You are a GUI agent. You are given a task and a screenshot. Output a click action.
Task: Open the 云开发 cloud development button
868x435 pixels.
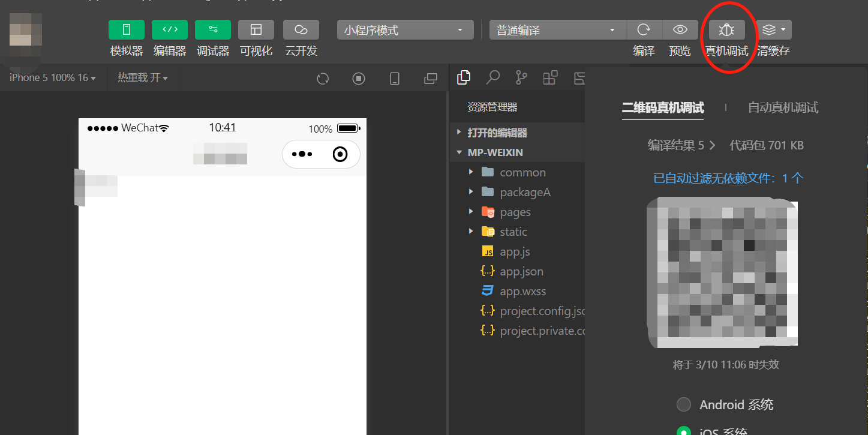[301, 29]
